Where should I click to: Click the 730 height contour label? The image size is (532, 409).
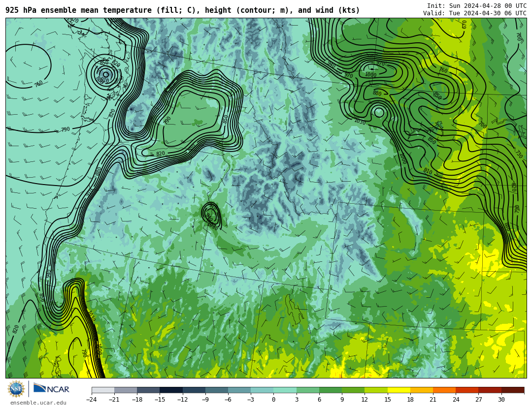[518, 155]
